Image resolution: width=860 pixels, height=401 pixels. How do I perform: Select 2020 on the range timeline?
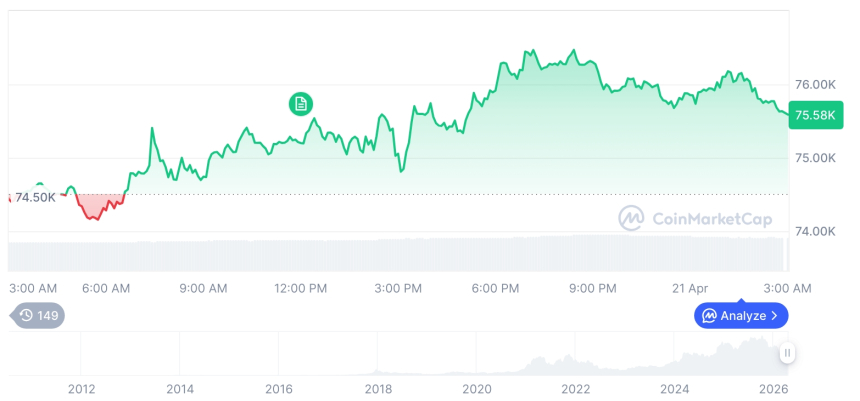(477, 389)
